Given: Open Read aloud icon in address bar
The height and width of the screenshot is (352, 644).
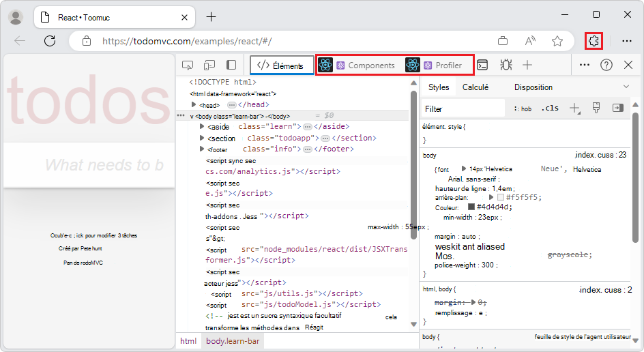Looking at the screenshot, I should pos(530,41).
